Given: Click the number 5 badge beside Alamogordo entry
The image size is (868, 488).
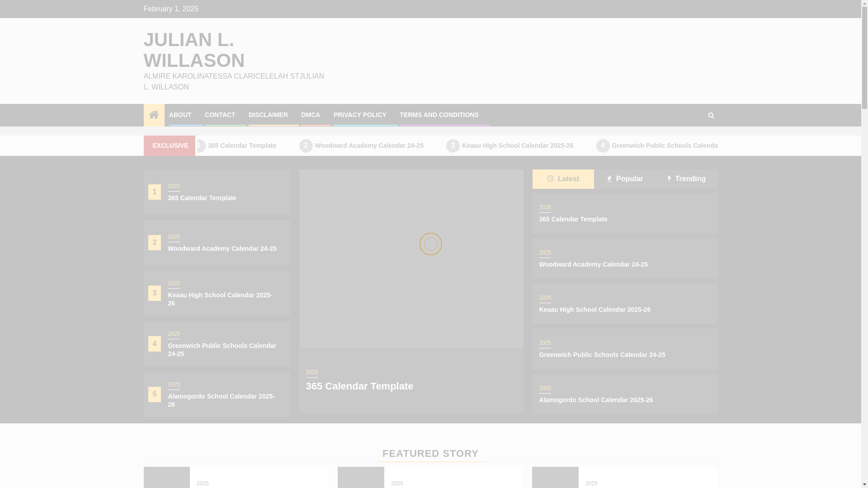Looking at the screenshot, I should 154,394.
